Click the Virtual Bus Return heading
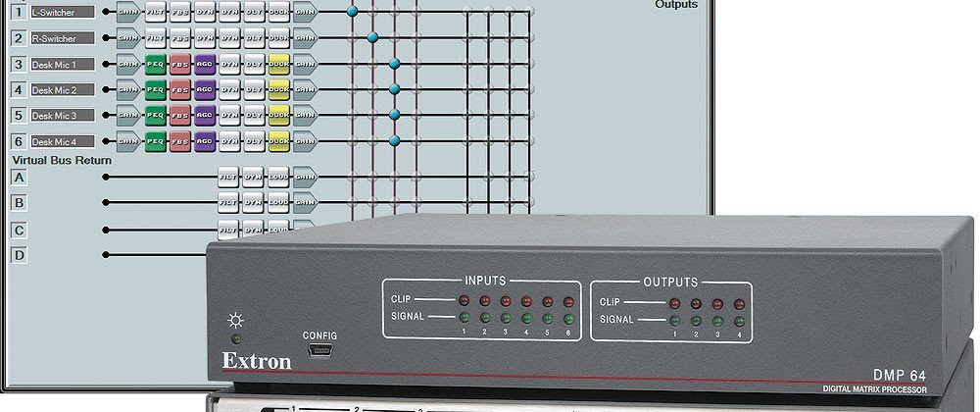This screenshot has height=412, width=980. point(62,161)
